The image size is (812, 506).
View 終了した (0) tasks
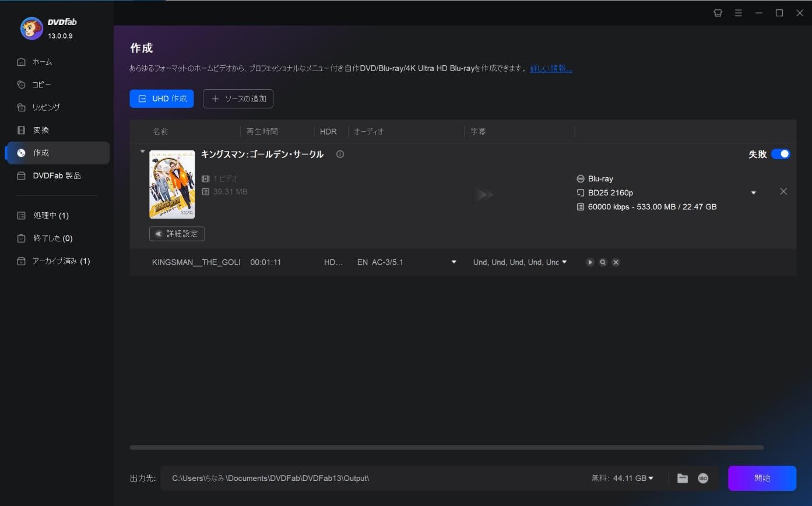pos(57,238)
